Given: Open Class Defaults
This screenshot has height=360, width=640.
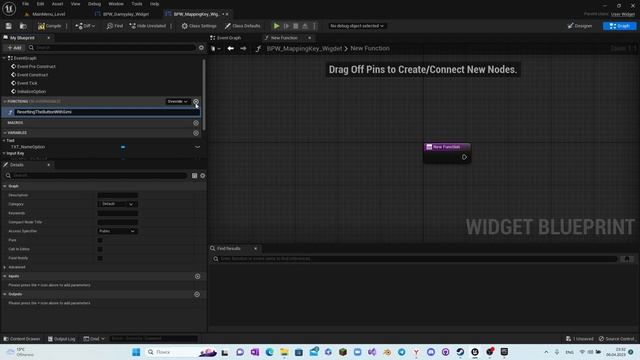Looking at the screenshot, I should [x=242, y=26].
